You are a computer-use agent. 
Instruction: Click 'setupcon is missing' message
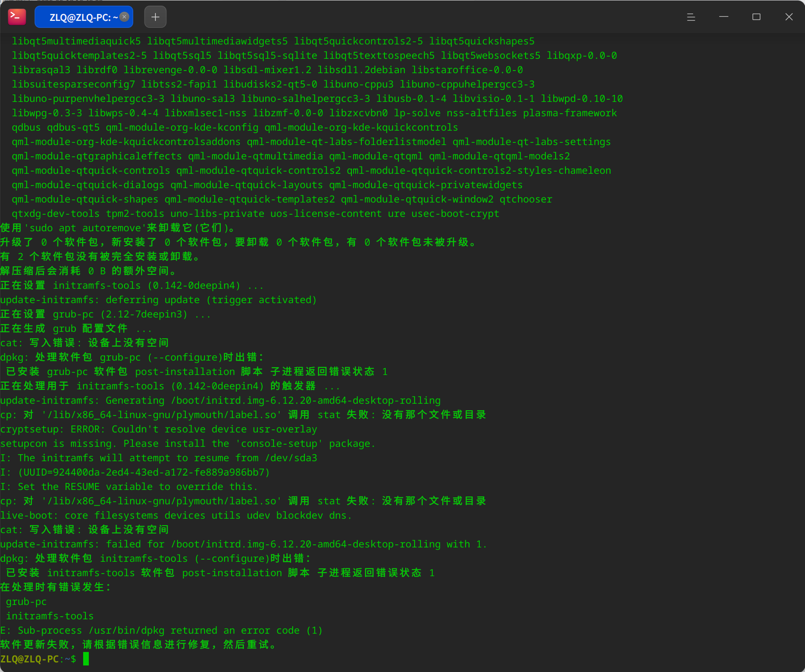(188, 443)
